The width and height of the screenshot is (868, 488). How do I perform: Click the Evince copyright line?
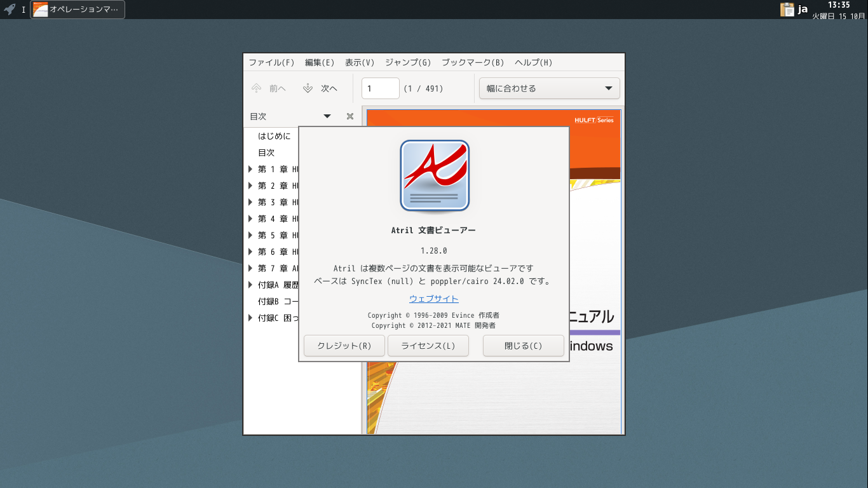coord(433,315)
